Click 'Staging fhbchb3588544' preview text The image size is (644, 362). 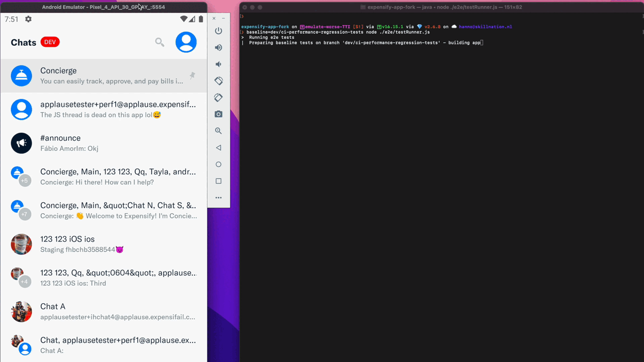coord(82,250)
